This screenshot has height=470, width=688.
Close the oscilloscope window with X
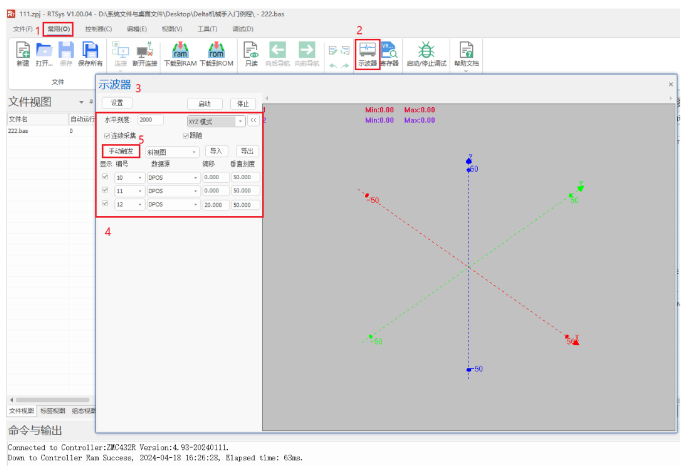click(x=670, y=84)
